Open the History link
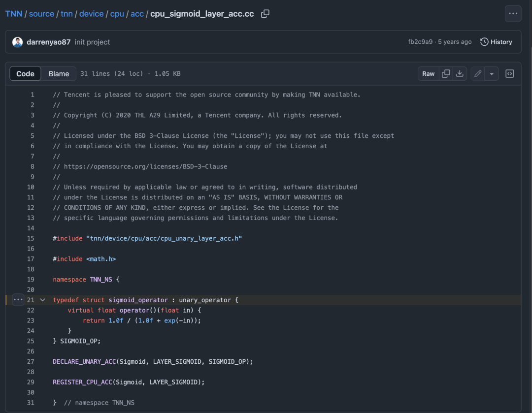Image resolution: width=532 pixels, height=413 pixels. point(496,42)
